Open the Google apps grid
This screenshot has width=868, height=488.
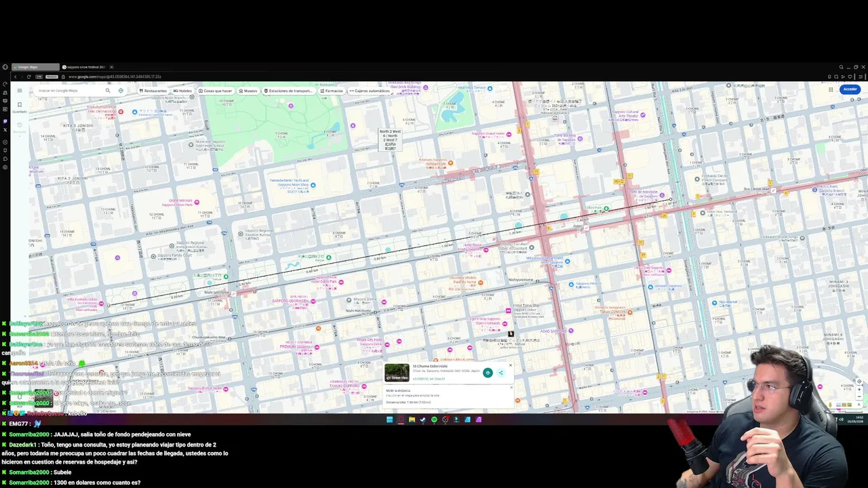click(x=831, y=89)
